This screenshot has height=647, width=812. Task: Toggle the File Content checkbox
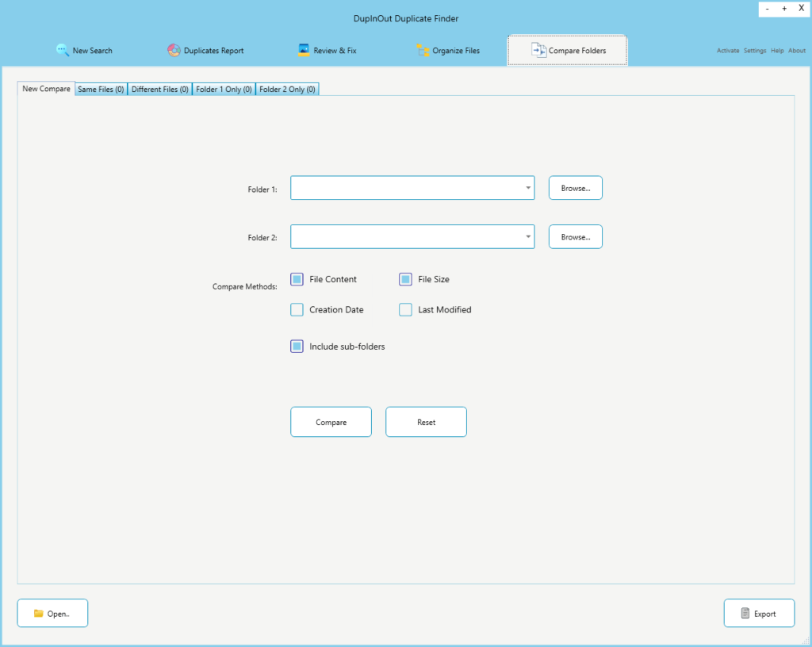click(x=297, y=280)
